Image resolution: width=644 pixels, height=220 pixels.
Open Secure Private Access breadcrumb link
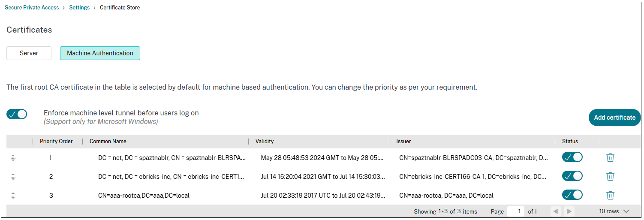pos(32,8)
